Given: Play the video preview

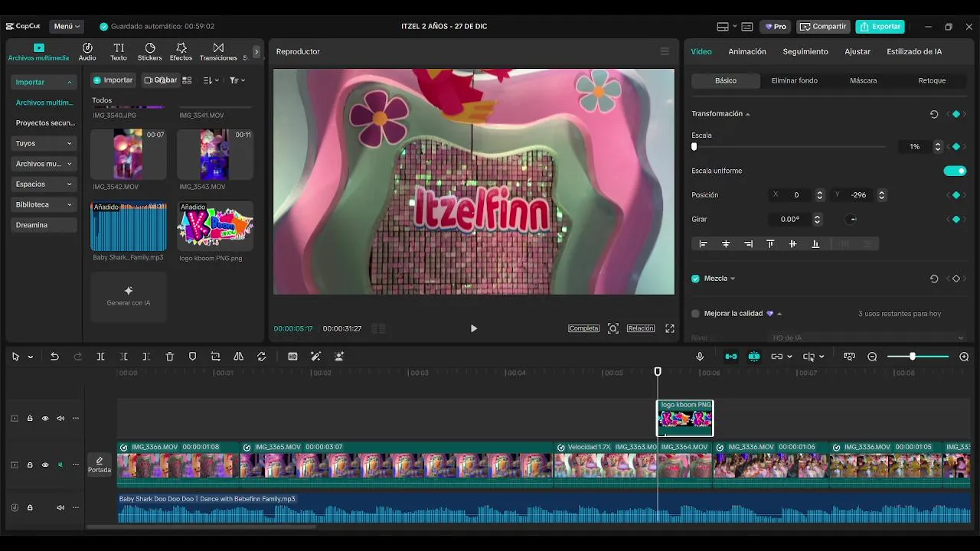Looking at the screenshot, I should tap(473, 328).
